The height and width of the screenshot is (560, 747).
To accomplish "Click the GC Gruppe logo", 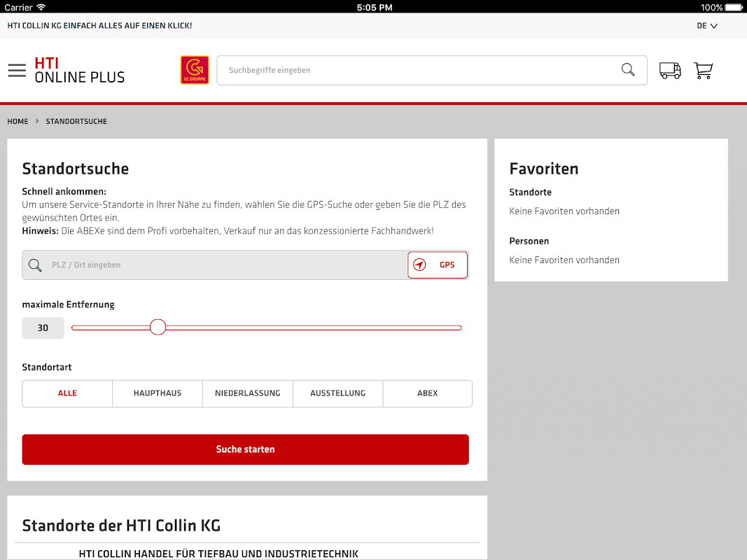I will point(195,70).
